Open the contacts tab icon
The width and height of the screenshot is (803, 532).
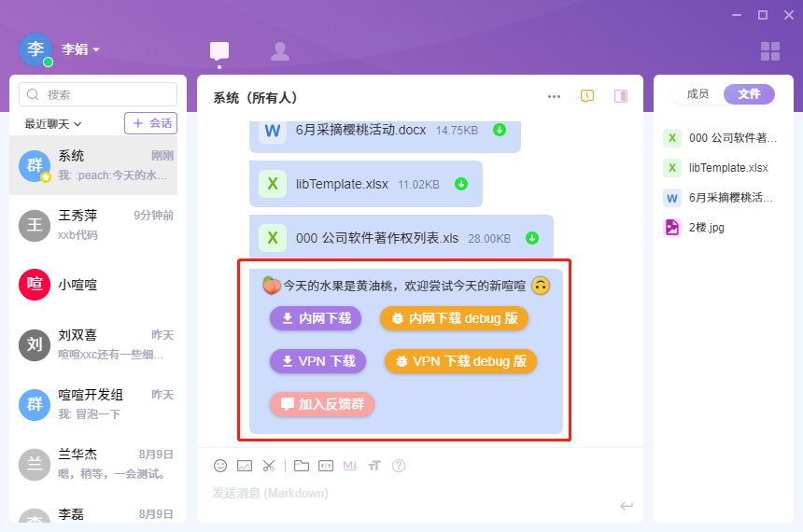(x=279, y=51)
